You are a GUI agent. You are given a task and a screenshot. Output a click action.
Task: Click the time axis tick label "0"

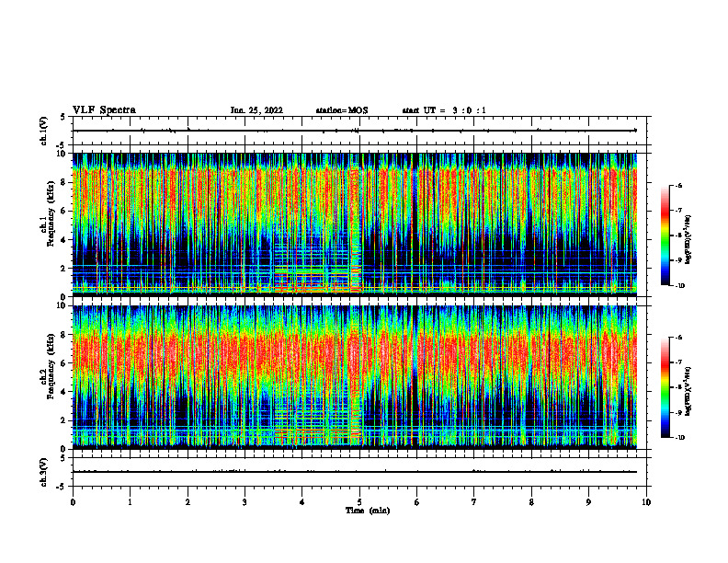coord(73,502)
